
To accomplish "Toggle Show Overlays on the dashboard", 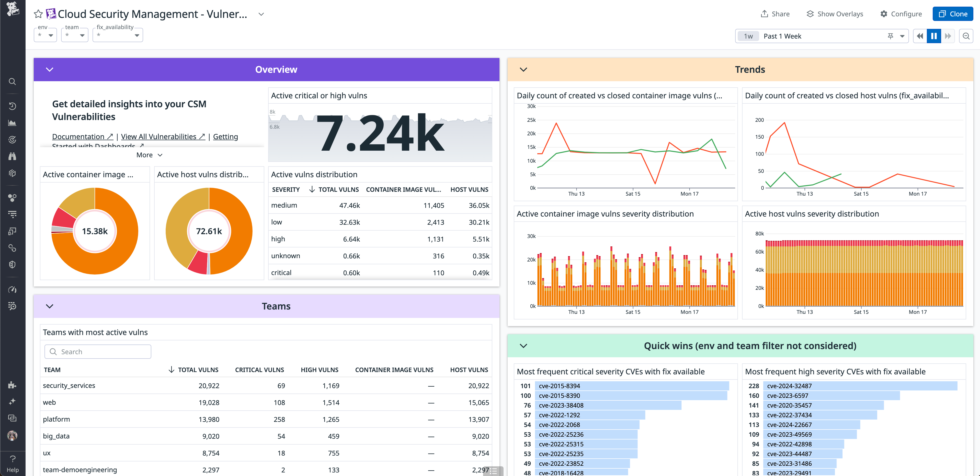I will (835, 14).
